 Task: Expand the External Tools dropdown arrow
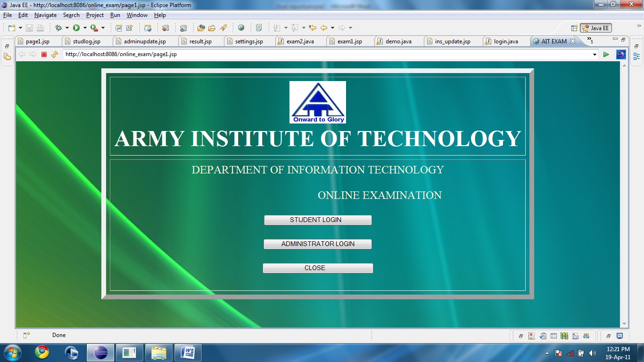tap(103, 28)
